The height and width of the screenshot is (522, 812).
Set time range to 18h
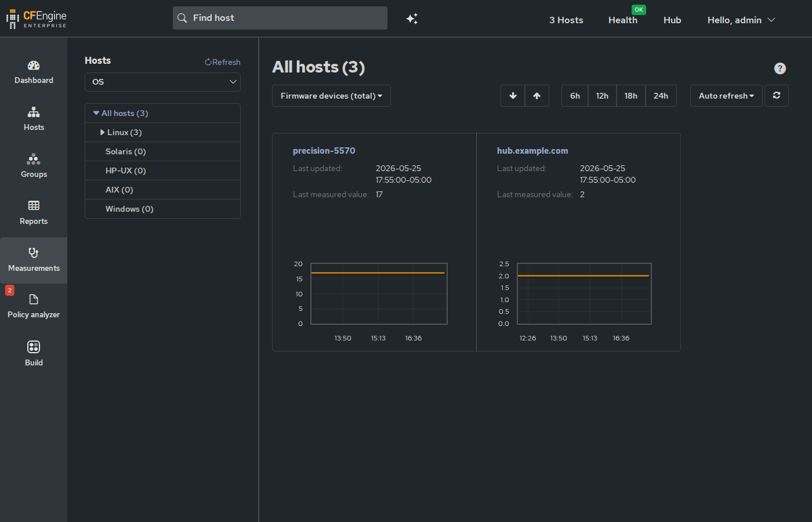pyautogui.click(x=631, y=96)
